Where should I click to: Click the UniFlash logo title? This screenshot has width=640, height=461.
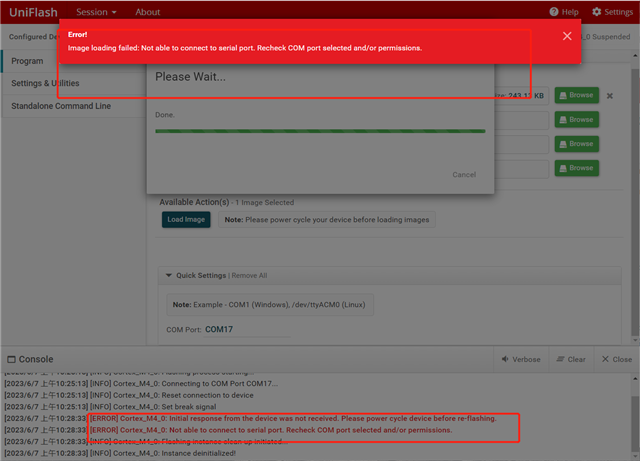[x=33, y=13]
